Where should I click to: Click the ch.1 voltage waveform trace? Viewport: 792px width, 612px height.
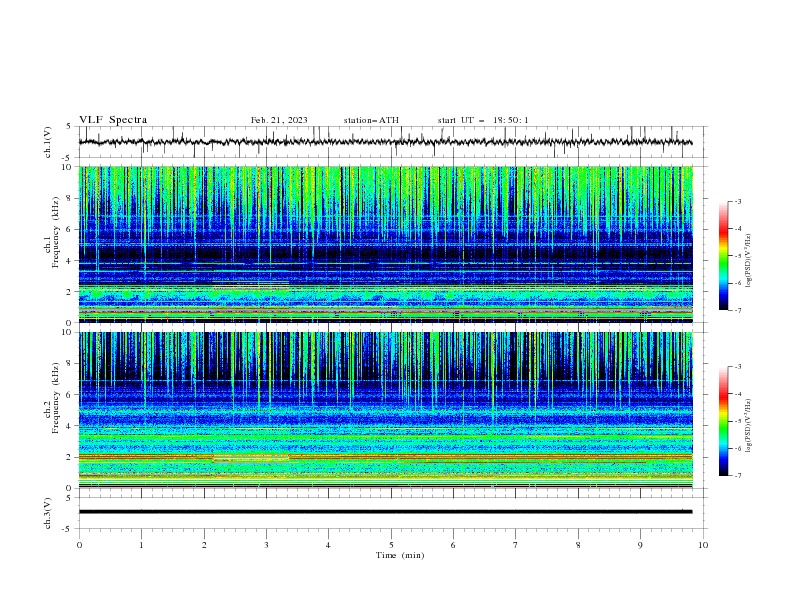coord(385,142)
